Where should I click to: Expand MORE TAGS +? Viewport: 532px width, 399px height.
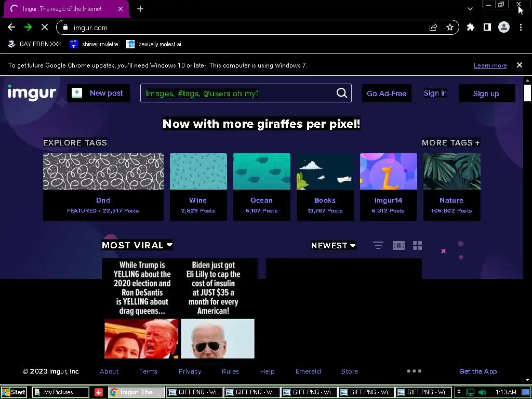click(451, 142)
